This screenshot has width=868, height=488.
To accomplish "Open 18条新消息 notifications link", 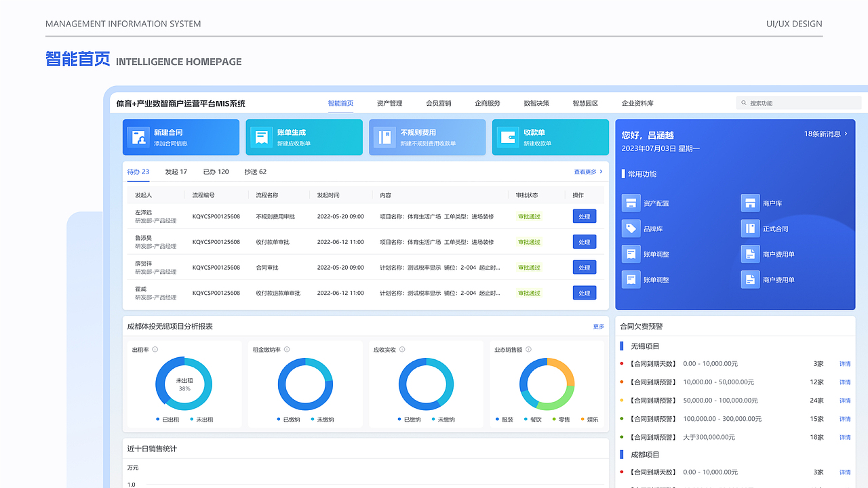I will (x=826, y=134).
